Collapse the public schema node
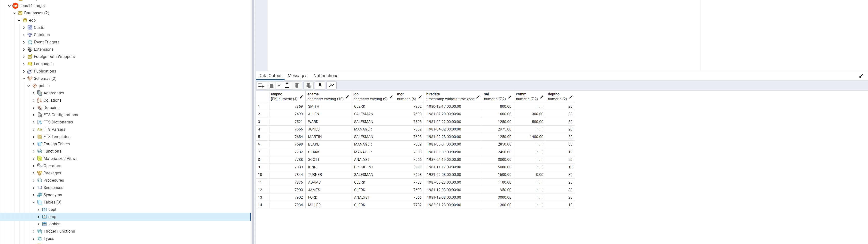The image size is (868, 244). [29, 86]
